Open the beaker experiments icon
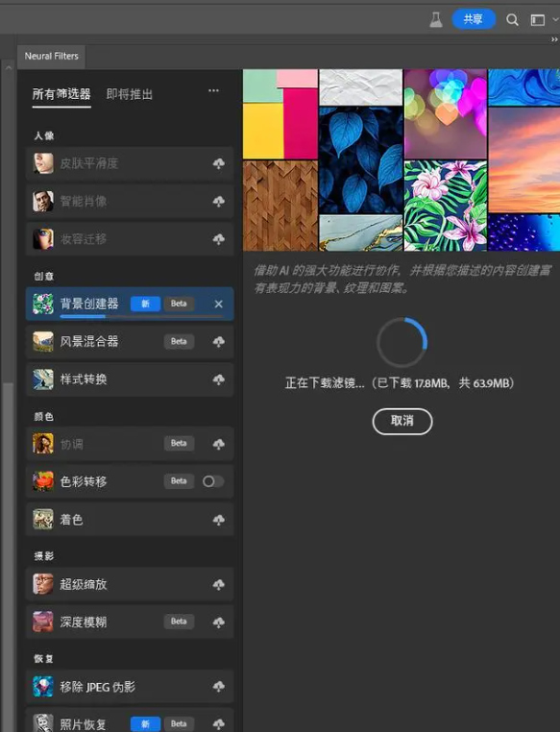Screen dimensions: 560x732 click(x=436, y=19)
